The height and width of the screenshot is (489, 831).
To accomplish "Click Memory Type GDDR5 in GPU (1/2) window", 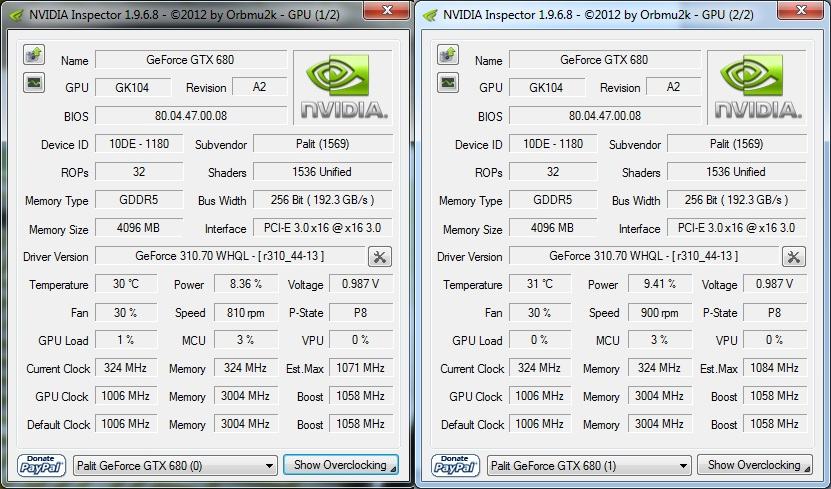I will (x=139, y=200).
